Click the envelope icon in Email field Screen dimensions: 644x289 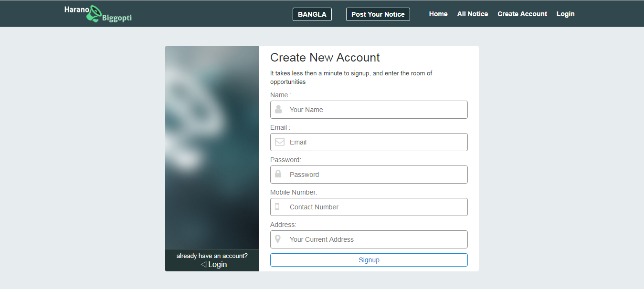pyautogui.click(x=280, y=142)
